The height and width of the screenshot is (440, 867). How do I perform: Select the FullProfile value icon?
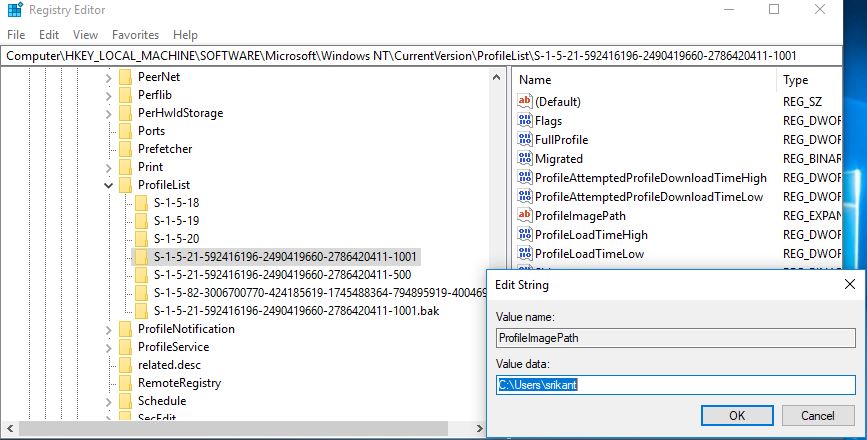click(x=524, y=139)
